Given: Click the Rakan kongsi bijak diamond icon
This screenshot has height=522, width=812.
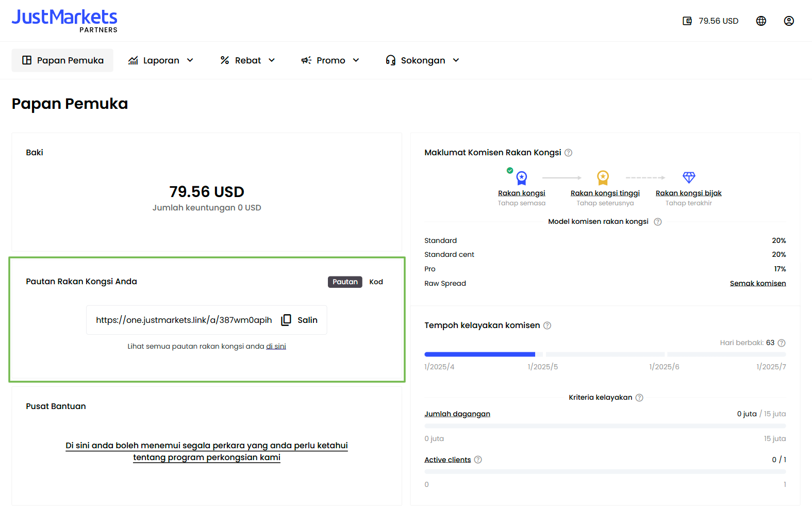Looking at the screenshot, I should point(689,177).
